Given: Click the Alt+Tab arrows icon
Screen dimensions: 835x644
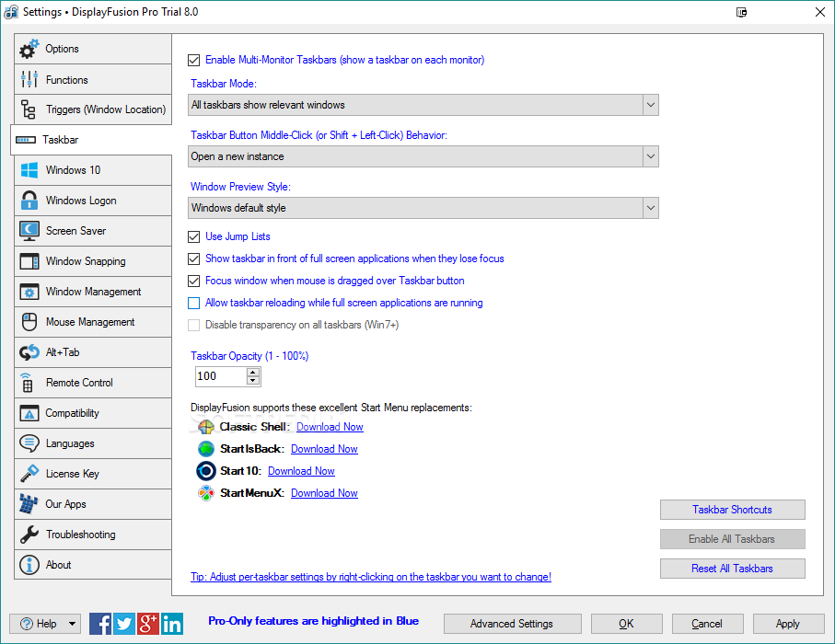Looking at the screenshot, I should [29, 352].
